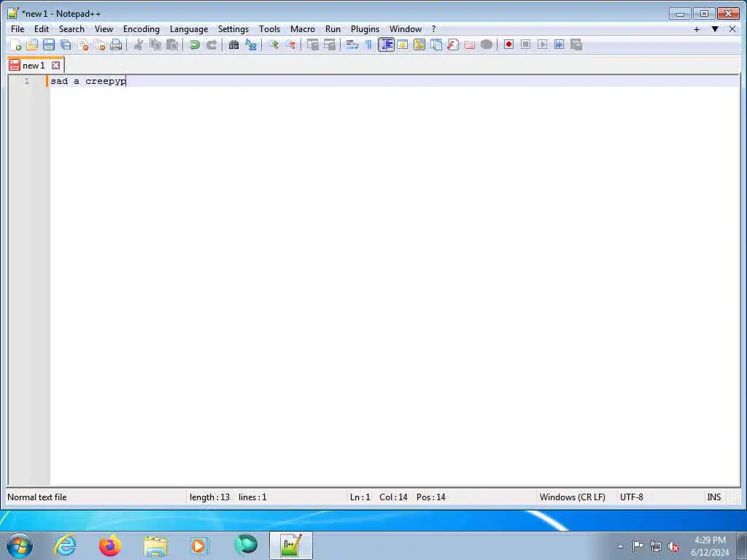The image size is (747, 560).
Task: Open Folder as Workspace icon
Action: coord(470,44)
